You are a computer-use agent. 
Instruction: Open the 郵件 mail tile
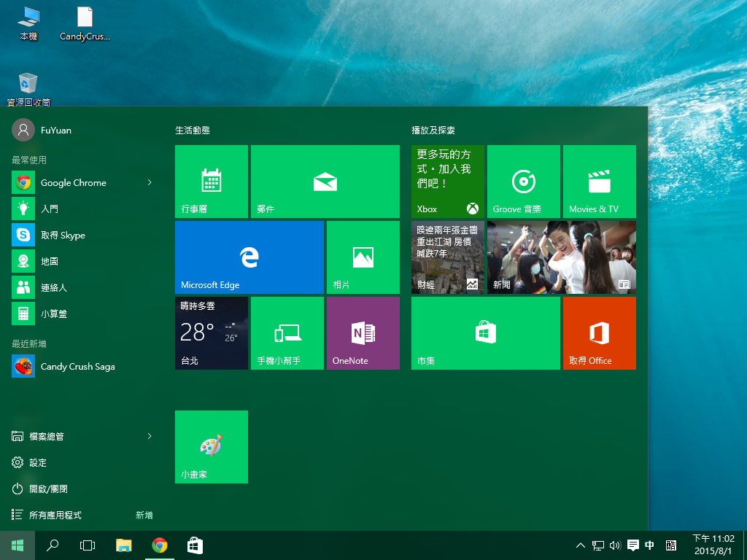tap(325, 182)
